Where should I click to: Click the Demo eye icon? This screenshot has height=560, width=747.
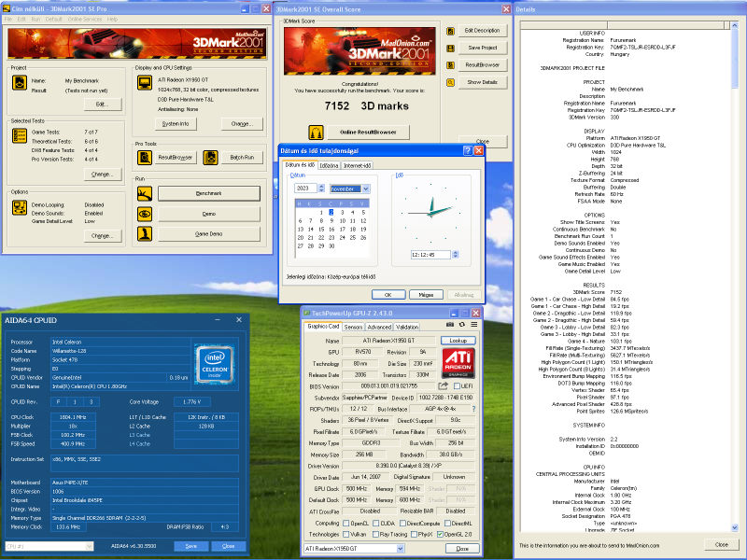(145, 214)
